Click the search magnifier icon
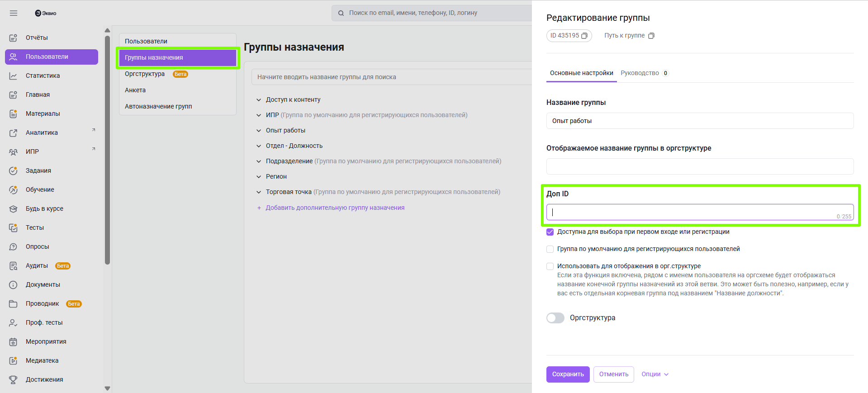Viewport: 868px width, 393px height. [x=341, y=13]
